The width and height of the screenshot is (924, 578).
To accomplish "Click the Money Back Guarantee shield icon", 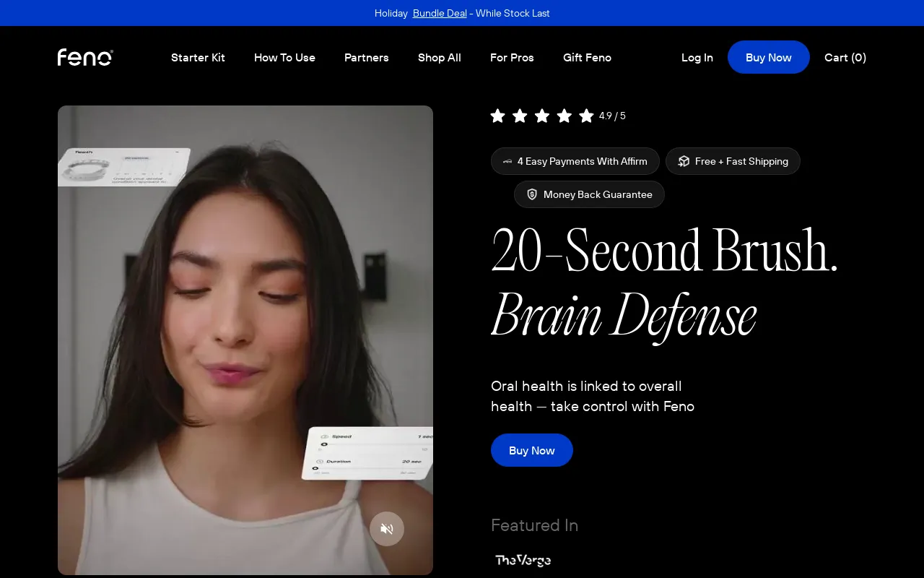I will (532, 194).
